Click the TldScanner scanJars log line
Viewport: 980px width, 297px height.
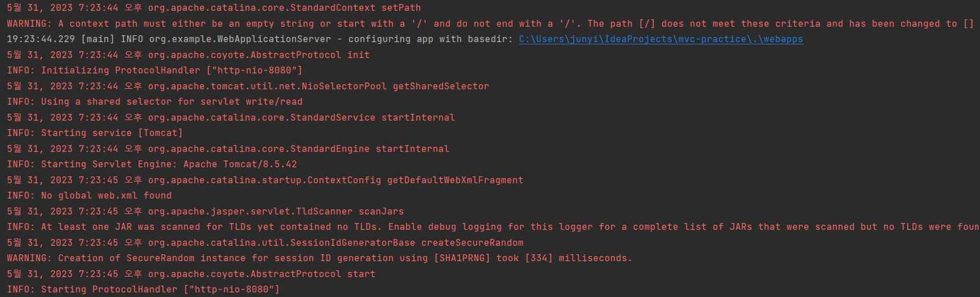click(x=205, y=212)
